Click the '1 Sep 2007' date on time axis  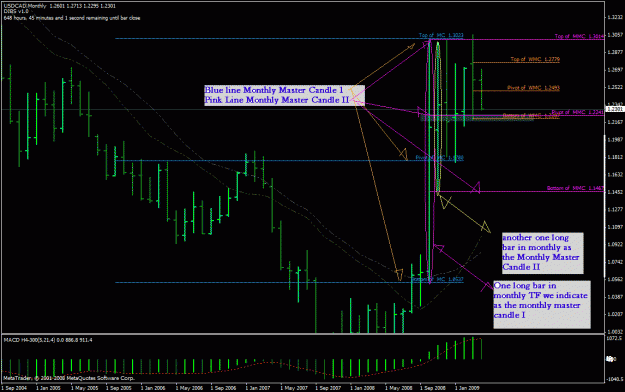(x=328, y=388)
